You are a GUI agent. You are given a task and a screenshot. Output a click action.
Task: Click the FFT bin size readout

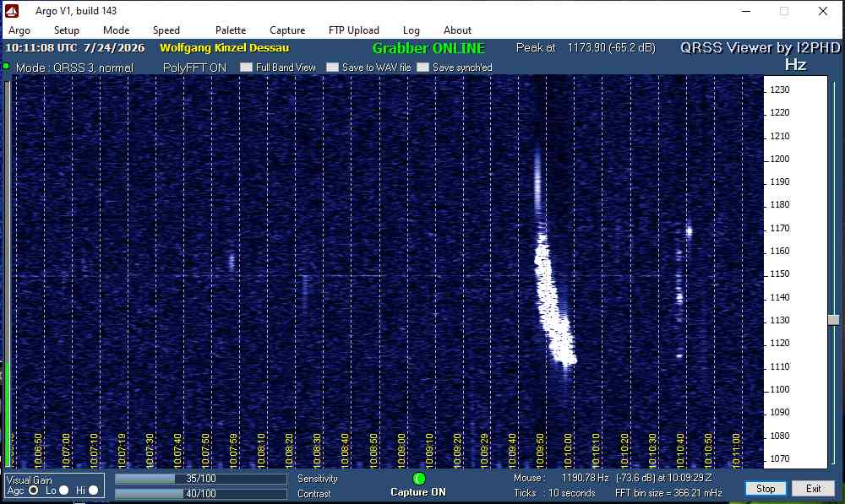[668, 493]
